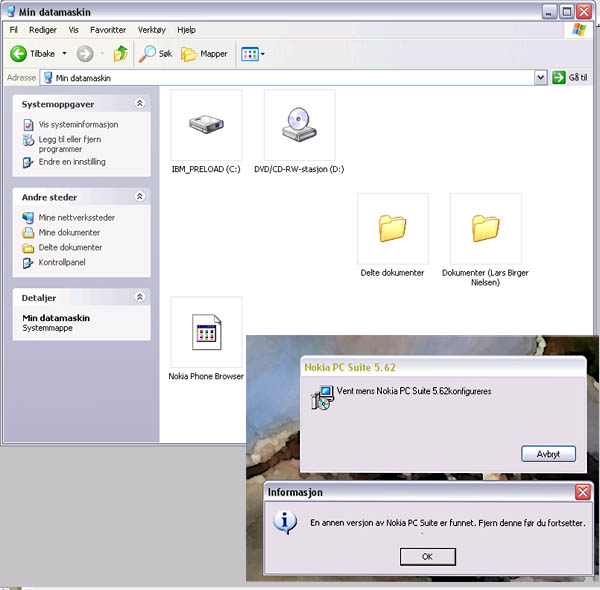Screen dimensions: 600x590
Task: Open the Favoritter menu
Action: click(x=108, y=30)
